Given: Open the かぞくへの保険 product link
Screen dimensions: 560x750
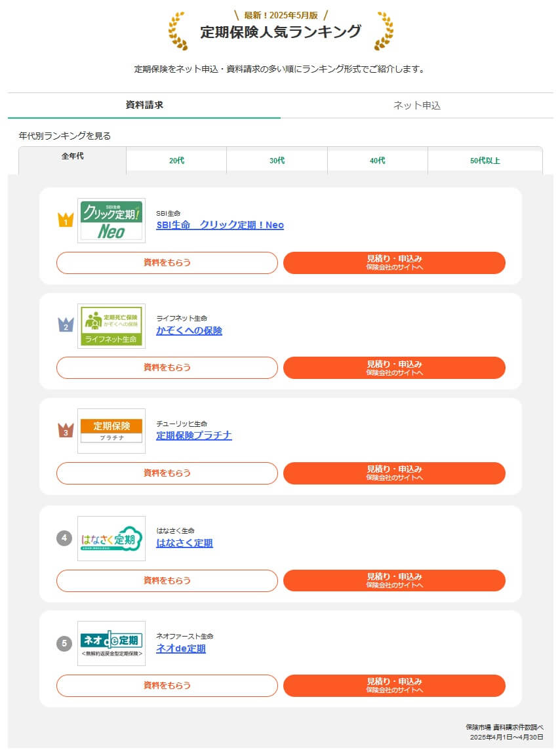Looking at the screenshot, I should (x=189, y=330).
